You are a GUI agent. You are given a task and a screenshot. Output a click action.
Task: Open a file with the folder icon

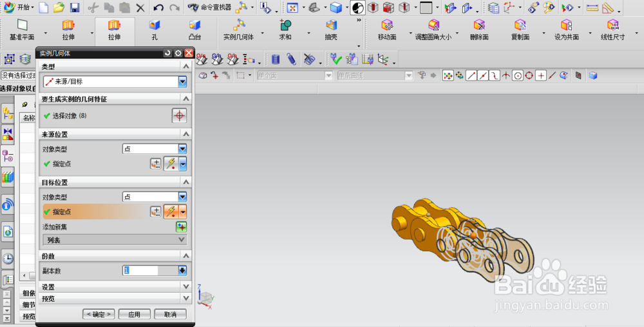59,7
